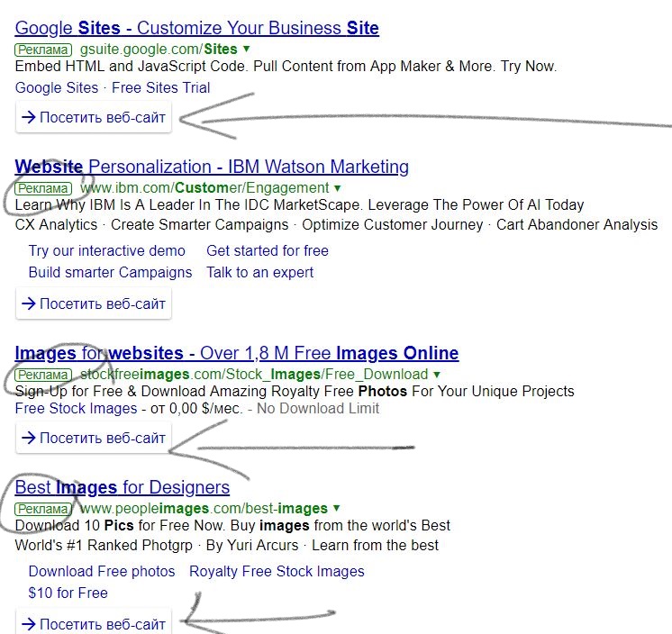
Task: Expand the www.ibm.com URL dropdown arrow
Action: tap(337, 187)
